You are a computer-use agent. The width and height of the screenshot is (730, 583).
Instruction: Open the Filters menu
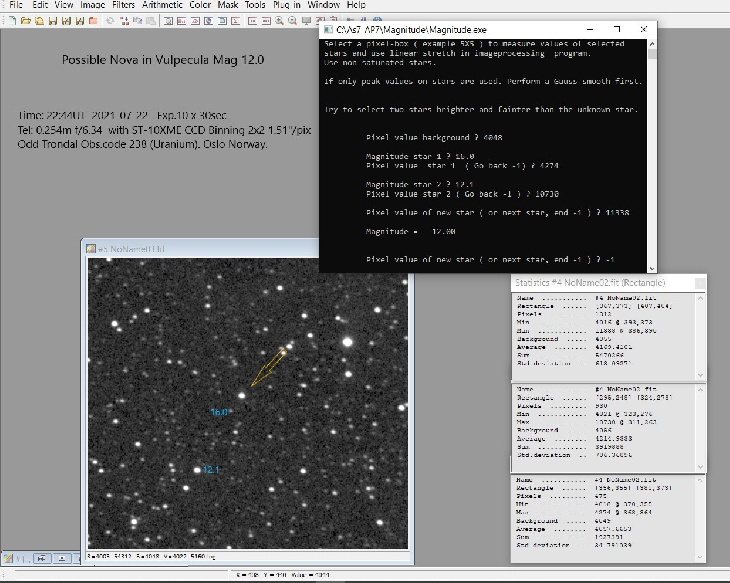tap(123, 5)
